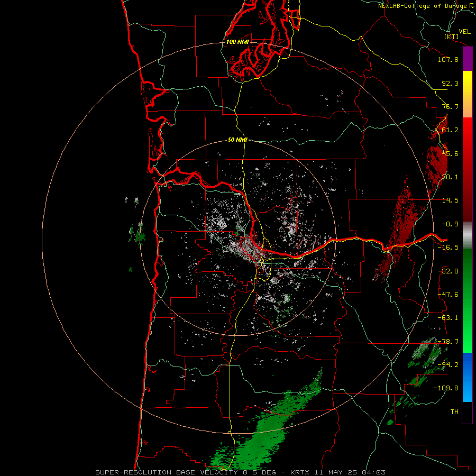Click the gray near-zero segment of color bar
The height and width of the screenshot is (476, 476).
tap(467, 235)
